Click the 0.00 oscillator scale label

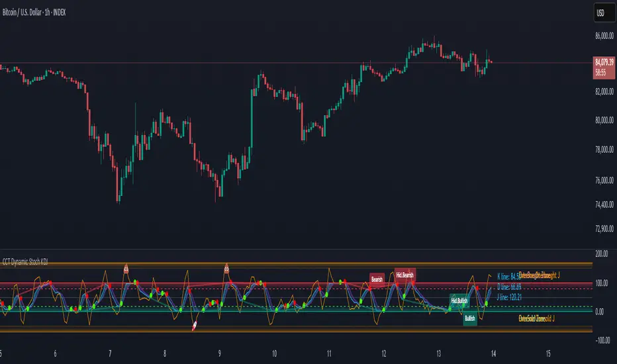pyautogui.click(x=599, y=312)
